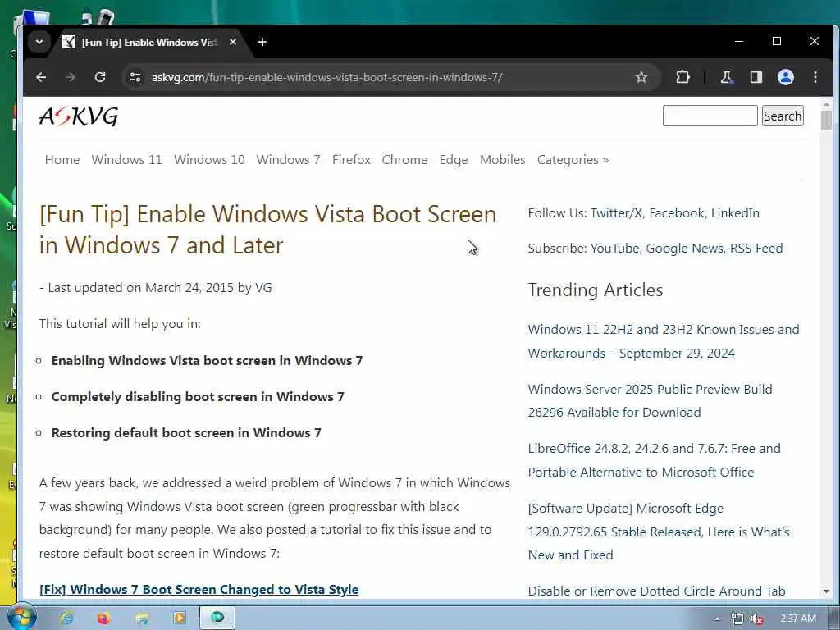The image size is (840, 630).
Task: Open Windows Media Player from taskbar
Action: click(180, 619)
